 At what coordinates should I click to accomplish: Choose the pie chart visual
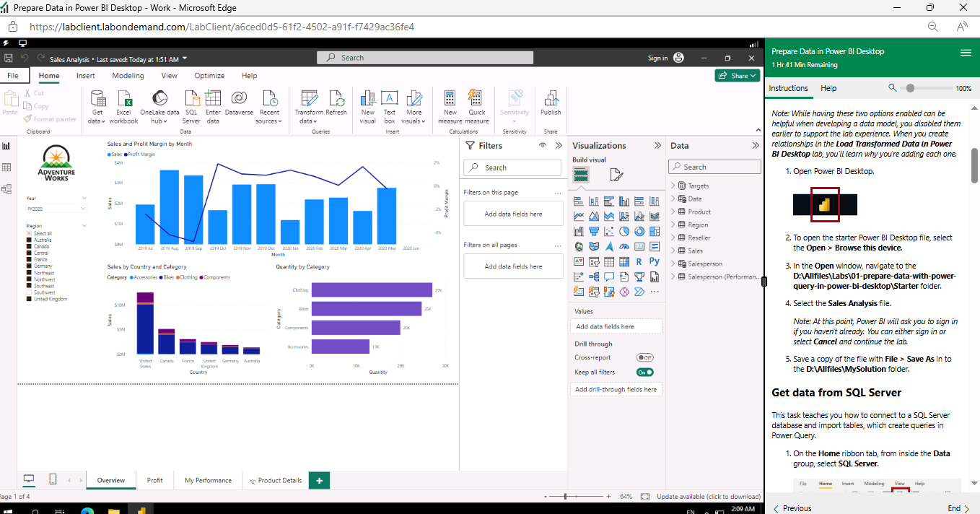pyautogui.click(x=625, y=232)
